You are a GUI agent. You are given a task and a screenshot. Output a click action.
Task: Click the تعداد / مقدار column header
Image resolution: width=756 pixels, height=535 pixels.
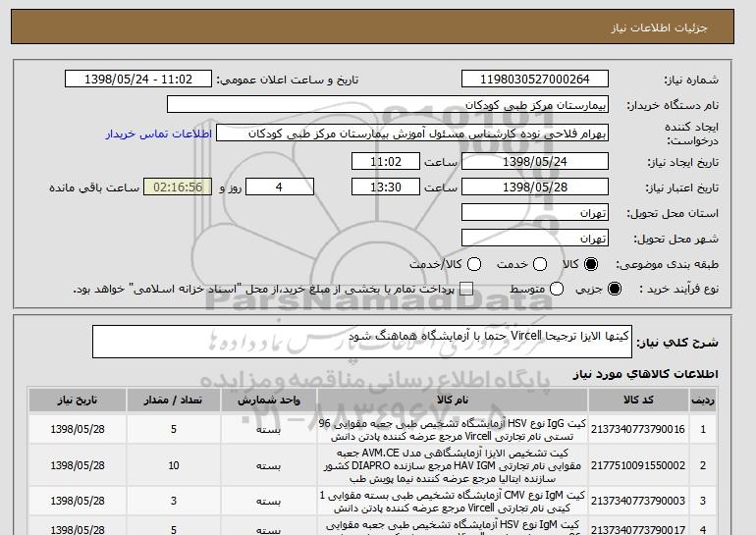[174, 401]
